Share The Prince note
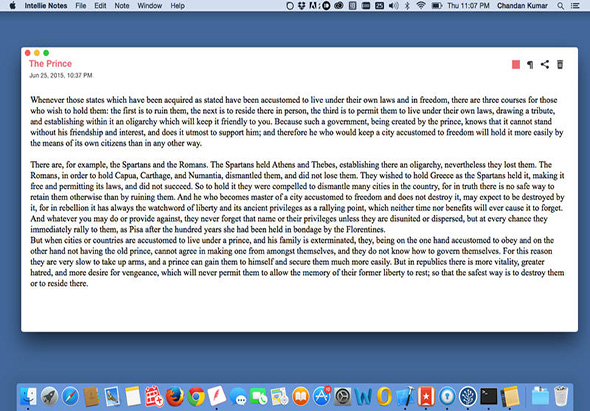Viewport: 590px width, 411px height. [x=545, y=64]
